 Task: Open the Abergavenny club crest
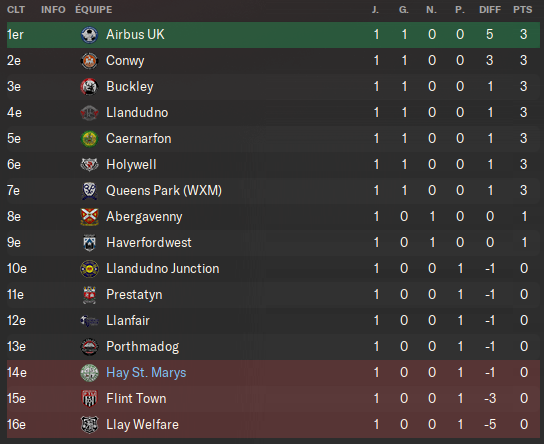[x=89, y=217]
